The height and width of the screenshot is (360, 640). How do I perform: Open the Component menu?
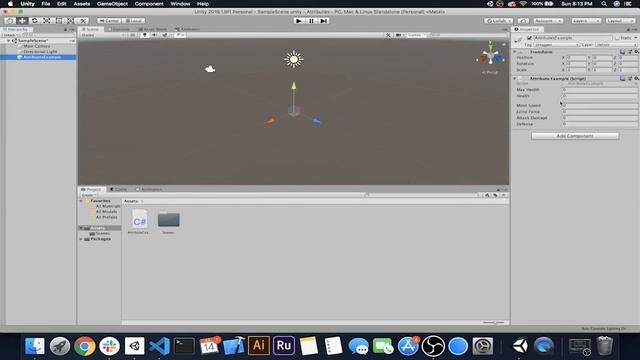point(149,4)
